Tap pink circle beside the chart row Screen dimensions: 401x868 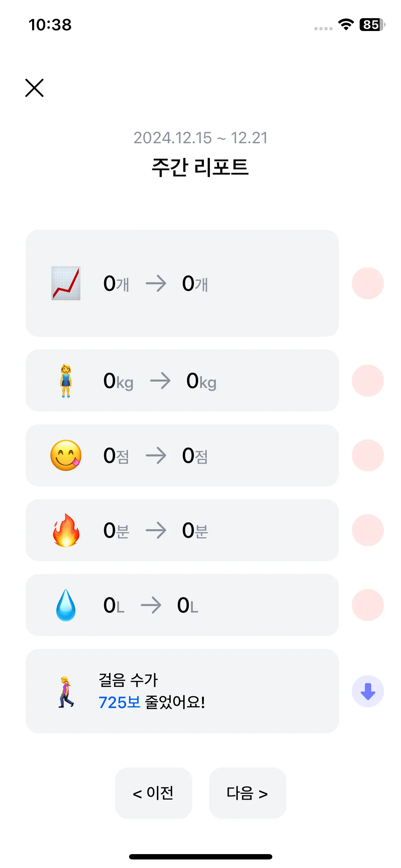pyautogui.click(x=368, y=283)
